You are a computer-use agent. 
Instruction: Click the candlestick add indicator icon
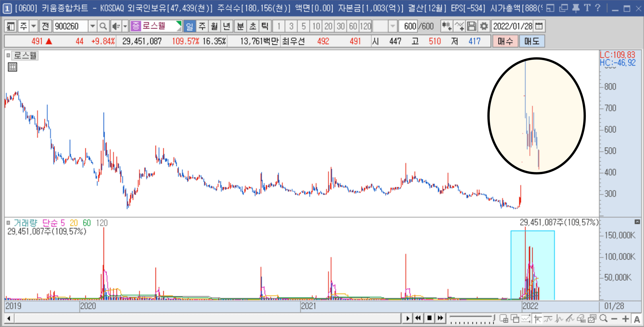pyautogui.click(x=447, y=26)
